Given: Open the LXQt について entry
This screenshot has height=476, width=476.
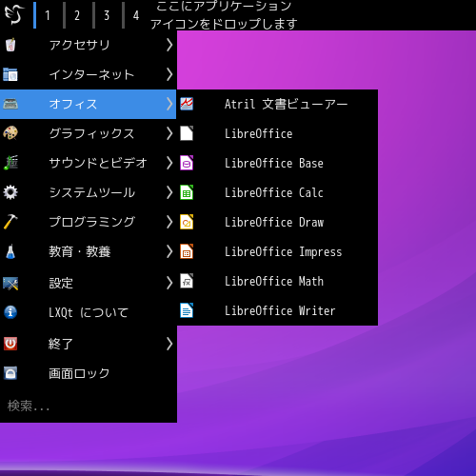Looking at the screenshot, I should [88, 312].
